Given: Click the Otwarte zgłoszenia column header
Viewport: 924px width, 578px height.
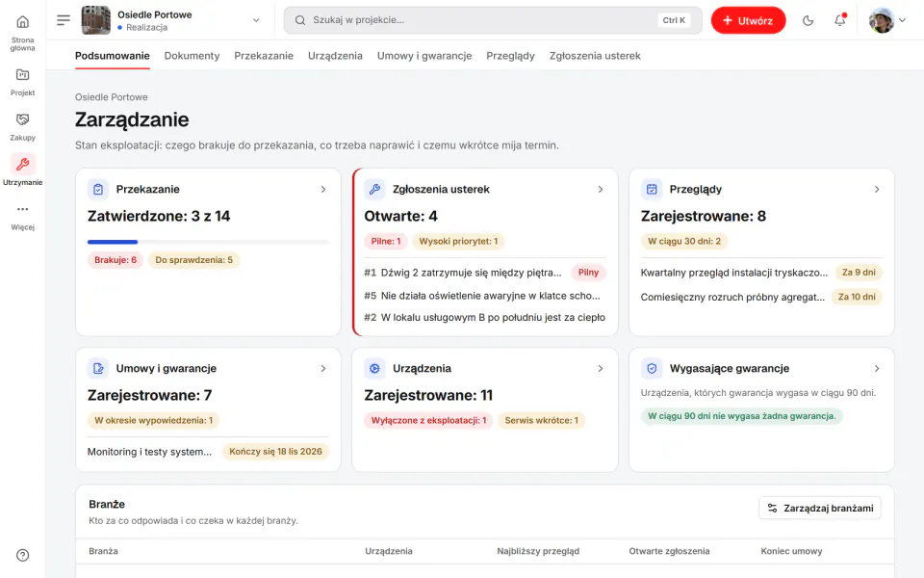Looking at the screenshot, I should click(669, 551).
